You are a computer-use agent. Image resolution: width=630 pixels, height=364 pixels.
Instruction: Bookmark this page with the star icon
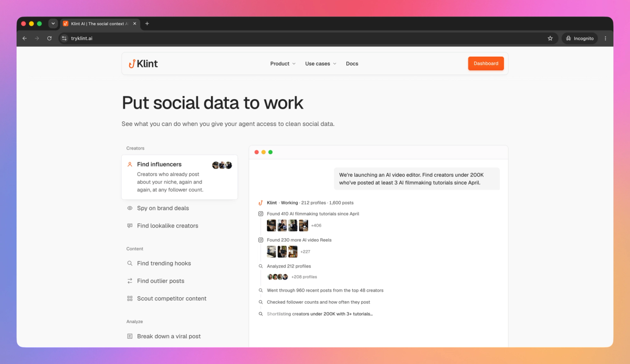pyautogui.click(x=550, y=38)
